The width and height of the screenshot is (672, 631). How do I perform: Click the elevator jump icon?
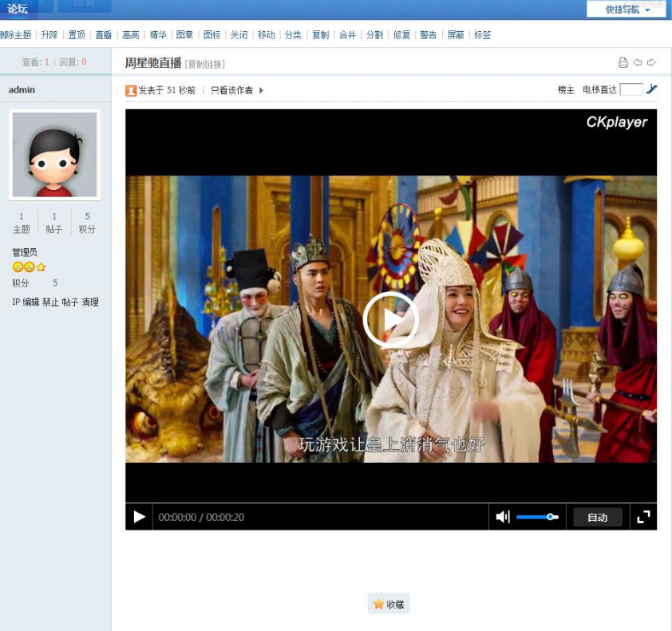coord(651,89)
